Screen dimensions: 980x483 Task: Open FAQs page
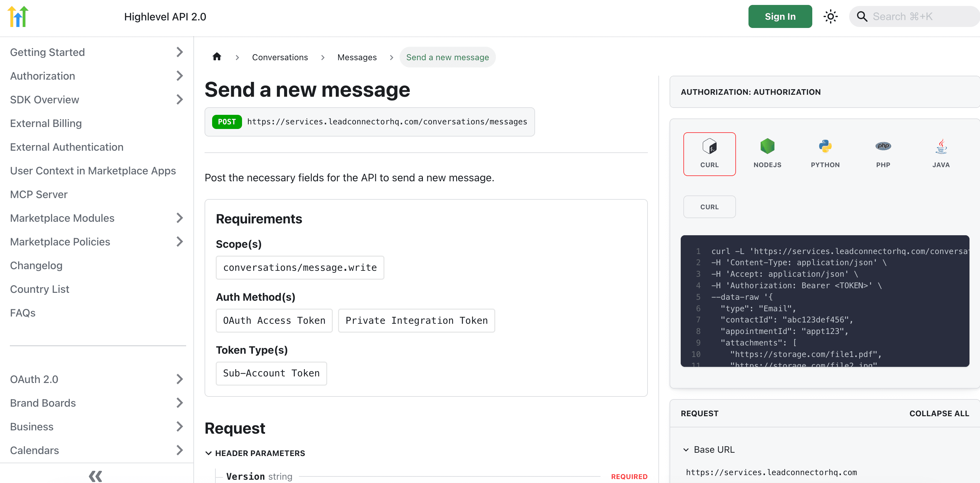22,313
